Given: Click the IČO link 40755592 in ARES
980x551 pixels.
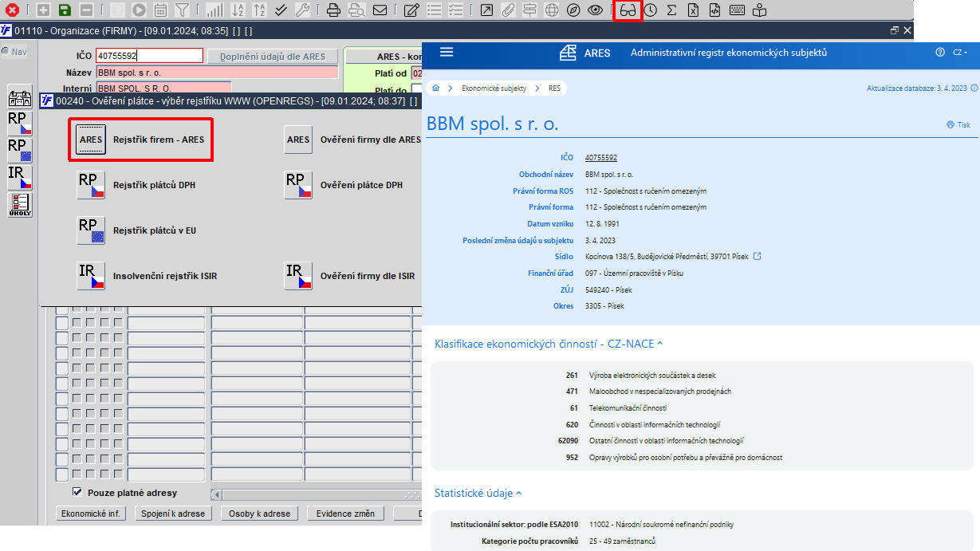Looking at the screenshot, I should (601, 158).
